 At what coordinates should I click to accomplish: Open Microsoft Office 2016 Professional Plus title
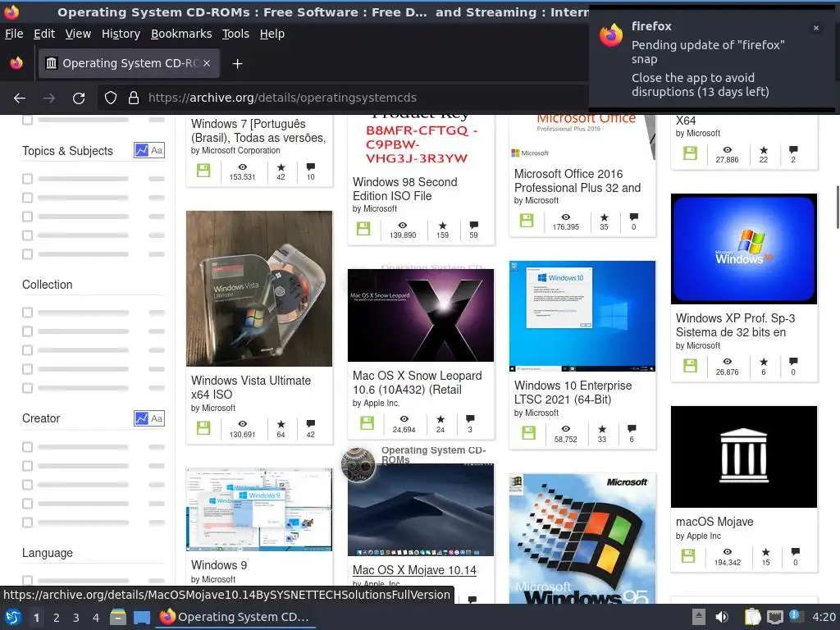click(577, 180)
